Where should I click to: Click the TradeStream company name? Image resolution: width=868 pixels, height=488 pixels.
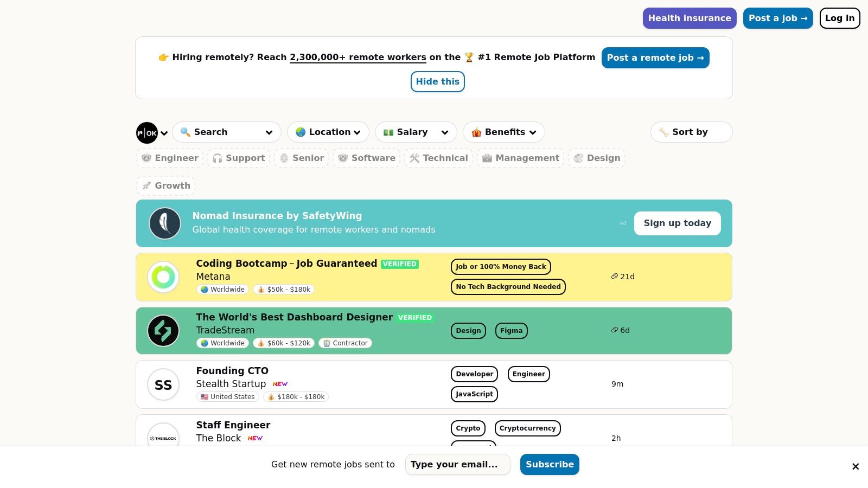(225, 330)
